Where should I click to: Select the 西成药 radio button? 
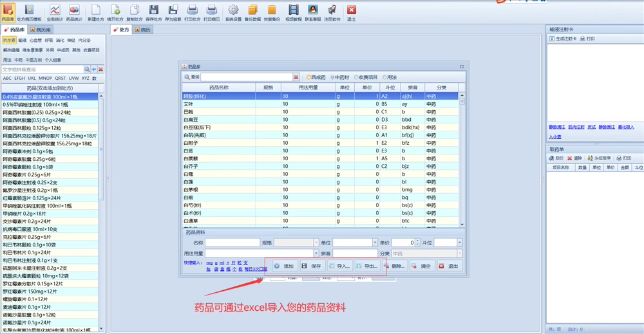(316, 77)
